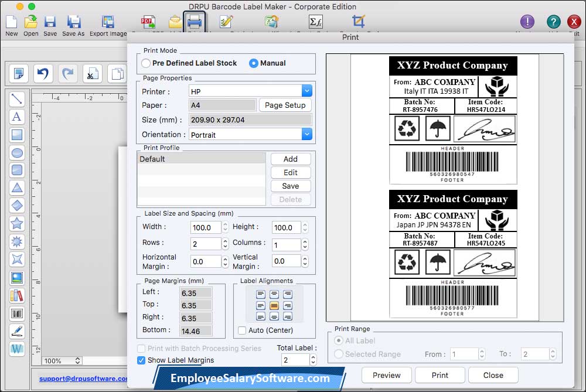This screenshot has width=586, height=392.
Task: Open Help with question mark icon
Action: (553, 22)
